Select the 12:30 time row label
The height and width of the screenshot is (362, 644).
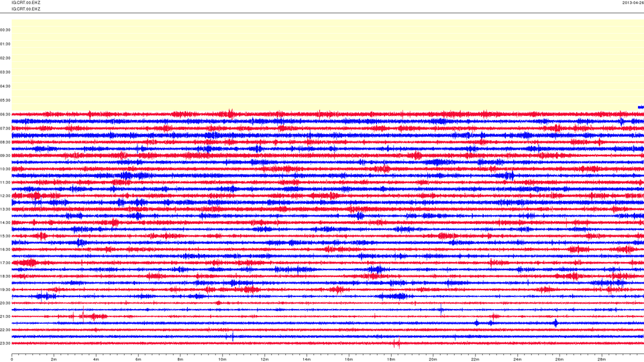[x=5, y=196]
